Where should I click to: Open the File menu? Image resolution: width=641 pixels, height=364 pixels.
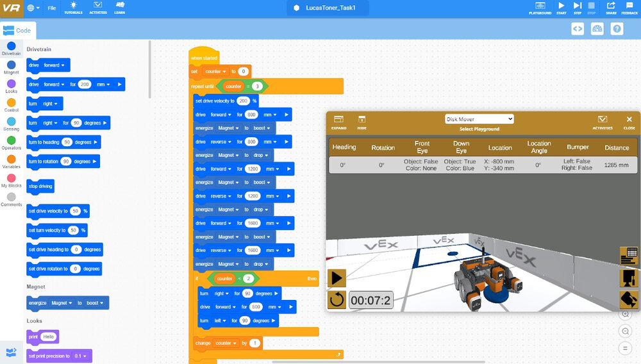pos(51,8)
